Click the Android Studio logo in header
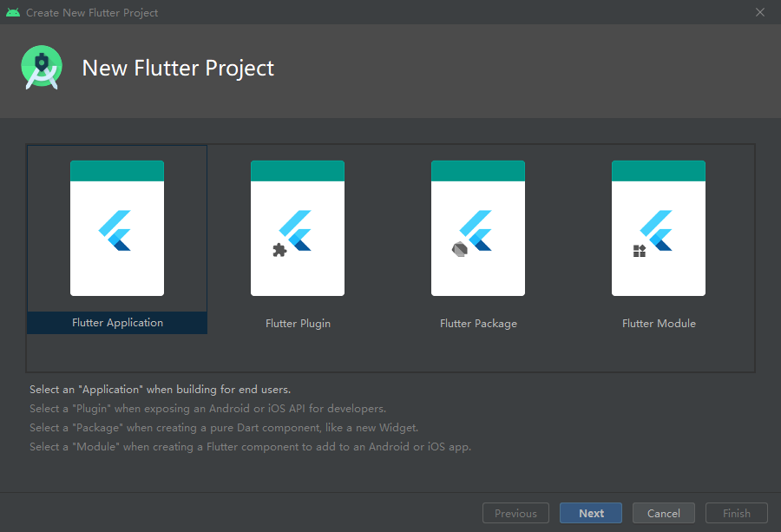This screenshot has width=781, height=532. pos(42,68)
